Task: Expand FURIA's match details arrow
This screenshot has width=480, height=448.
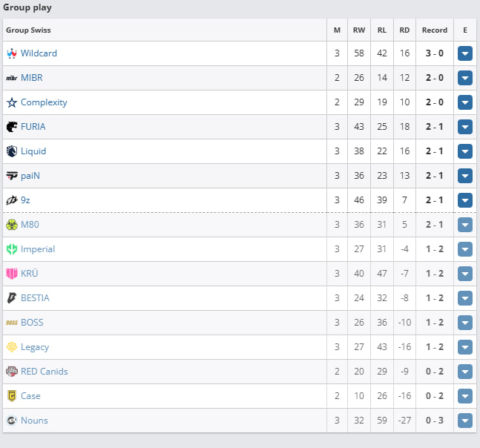Action: point(465,127)
